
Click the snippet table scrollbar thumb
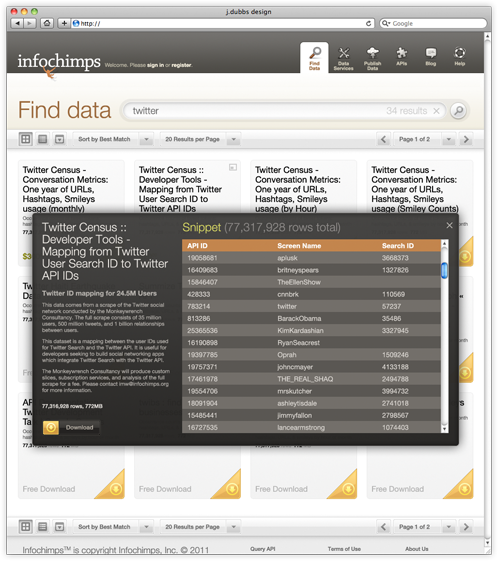(444, 270)
